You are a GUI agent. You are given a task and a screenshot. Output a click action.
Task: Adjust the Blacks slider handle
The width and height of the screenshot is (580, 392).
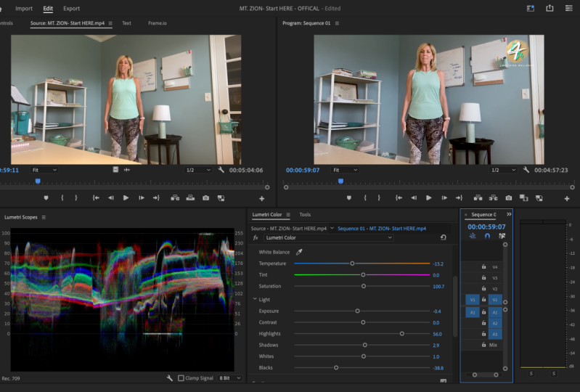click(x=336, y=367)
